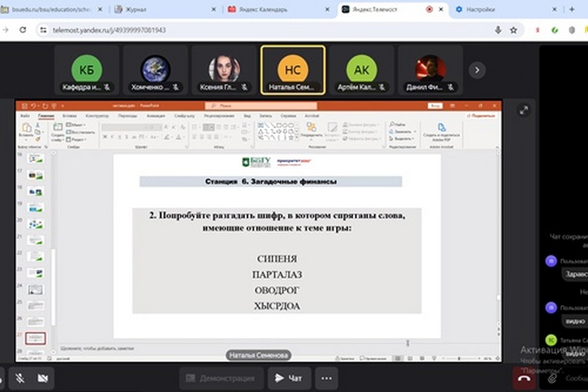Open site info icon beside the URL

point(42,30)
